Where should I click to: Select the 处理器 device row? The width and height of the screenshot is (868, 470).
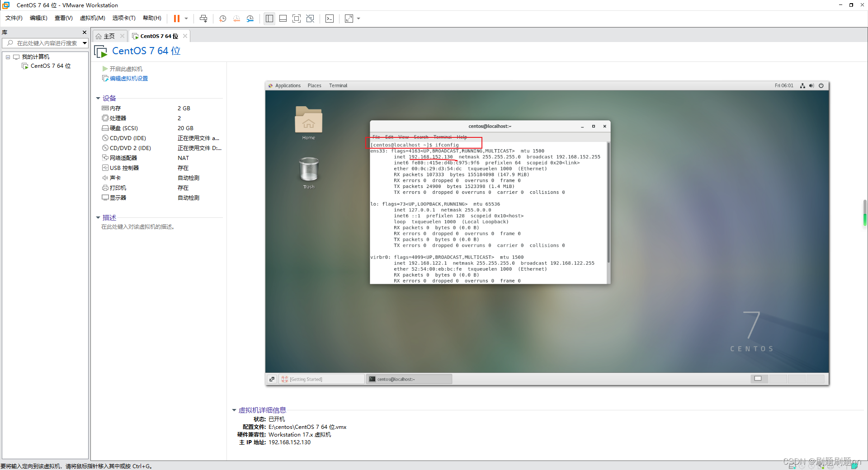click(161, 118)
